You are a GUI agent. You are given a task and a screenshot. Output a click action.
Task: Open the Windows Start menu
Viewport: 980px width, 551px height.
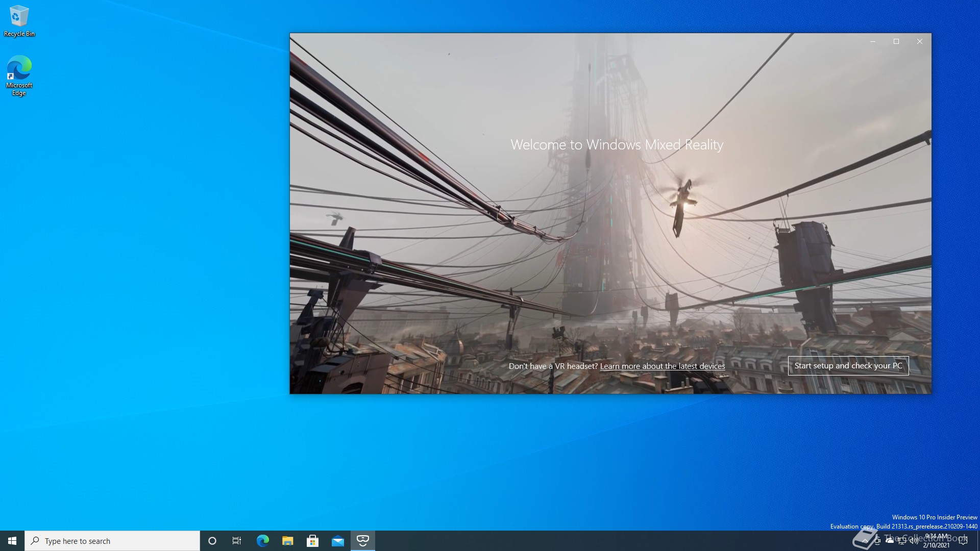(12, 541)
